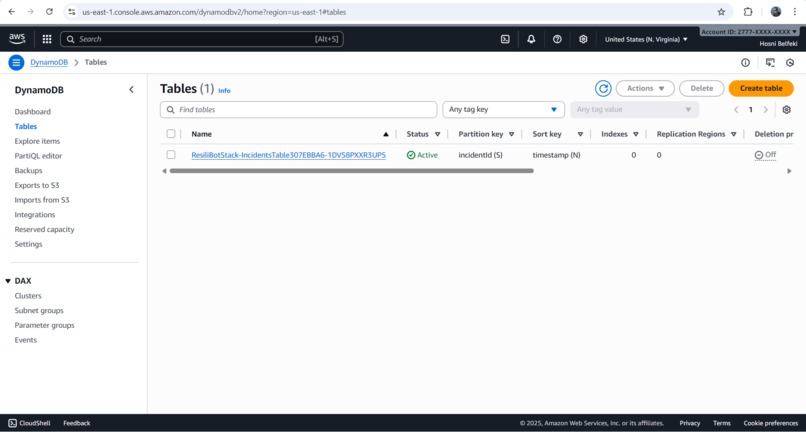Open Reserved capacity

click(x=44, y=229)
